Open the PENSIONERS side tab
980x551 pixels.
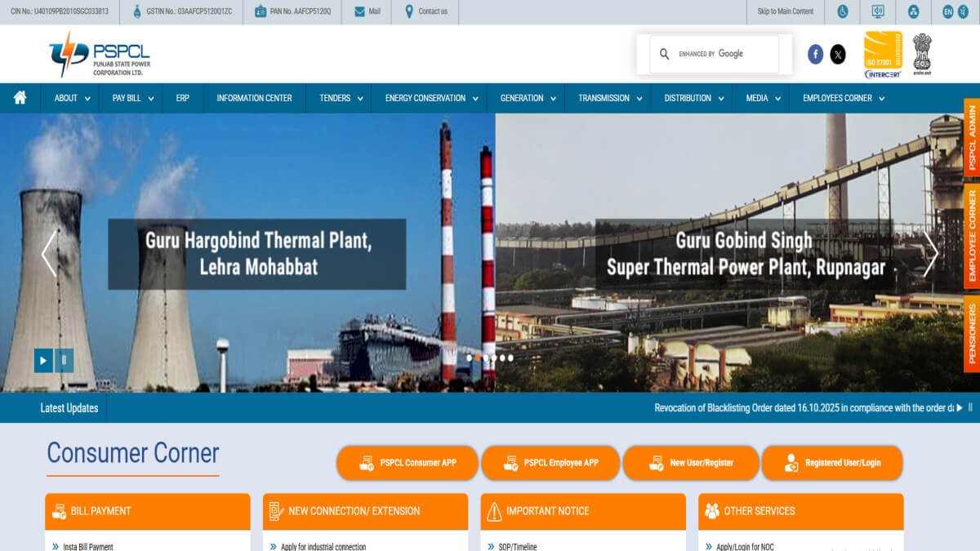coord(972,333)
